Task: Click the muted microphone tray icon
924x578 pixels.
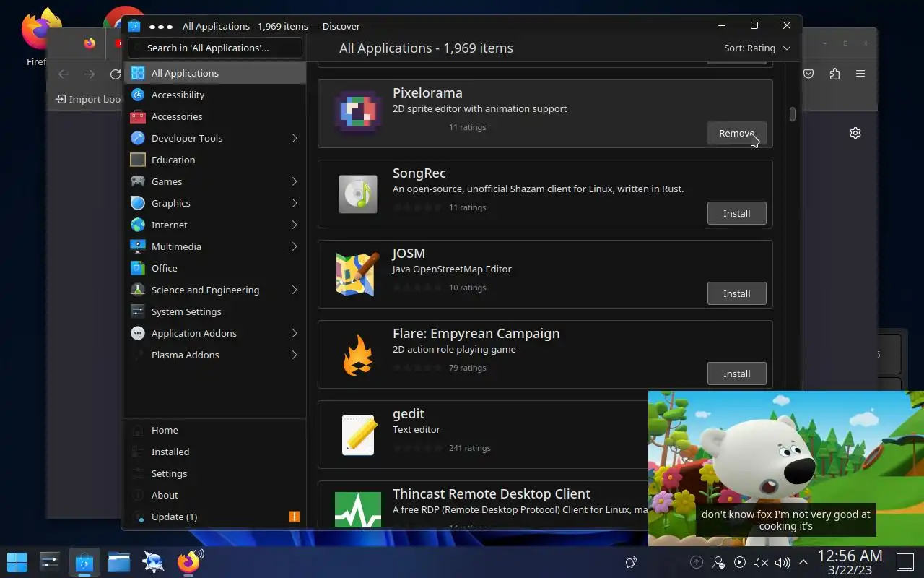Action: coord(760,562)
